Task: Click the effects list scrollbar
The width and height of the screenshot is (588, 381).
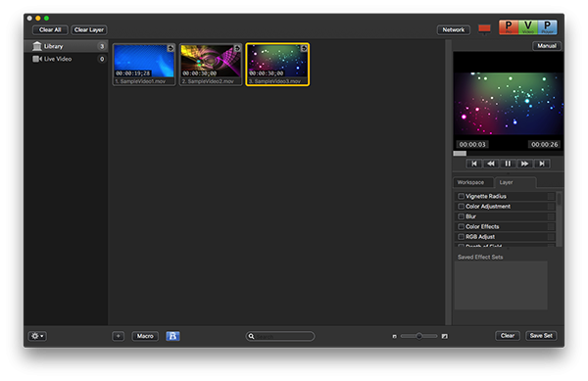Action: click(559, 219)
